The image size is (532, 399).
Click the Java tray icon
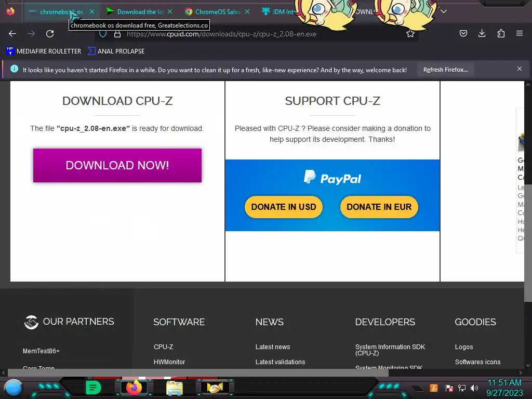434,388
